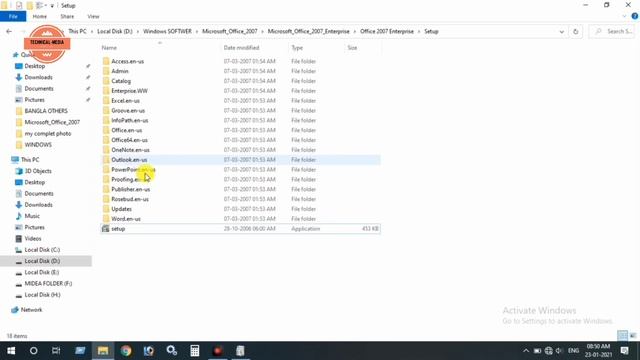Screen dimensions: 640x360
Task: Open my complet photo folder shortcut
Action: pyautogui.click(x=47, y=133)
